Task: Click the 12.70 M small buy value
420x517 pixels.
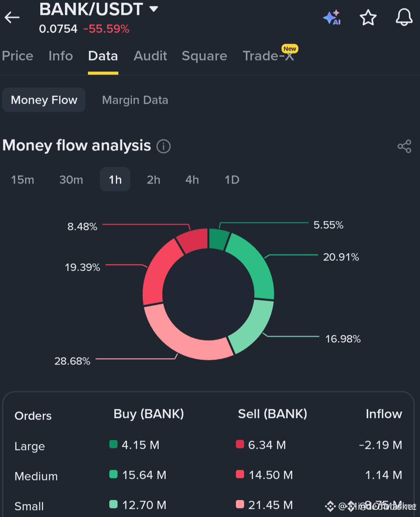Action: [x=144, y=505]
